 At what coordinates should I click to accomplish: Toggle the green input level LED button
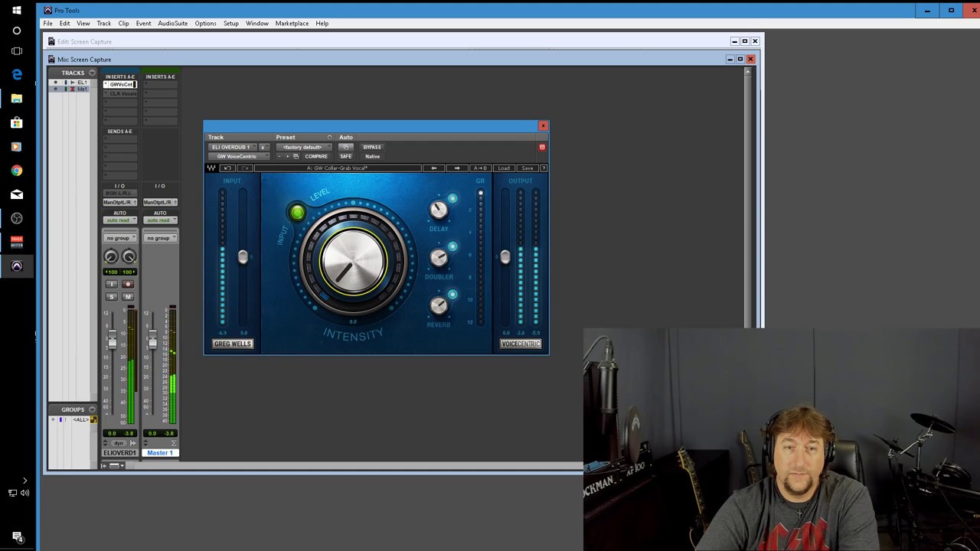click(x=297, y=212)
